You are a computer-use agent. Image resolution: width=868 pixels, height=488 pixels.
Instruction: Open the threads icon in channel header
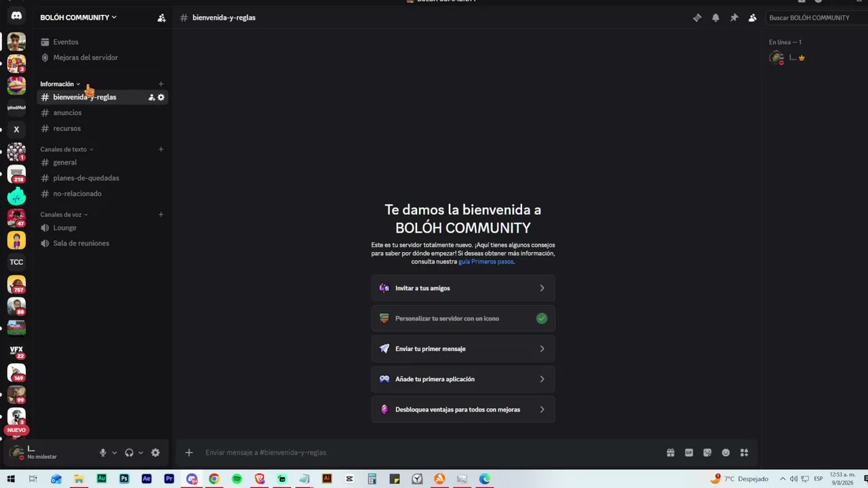(x=697, y=18)
